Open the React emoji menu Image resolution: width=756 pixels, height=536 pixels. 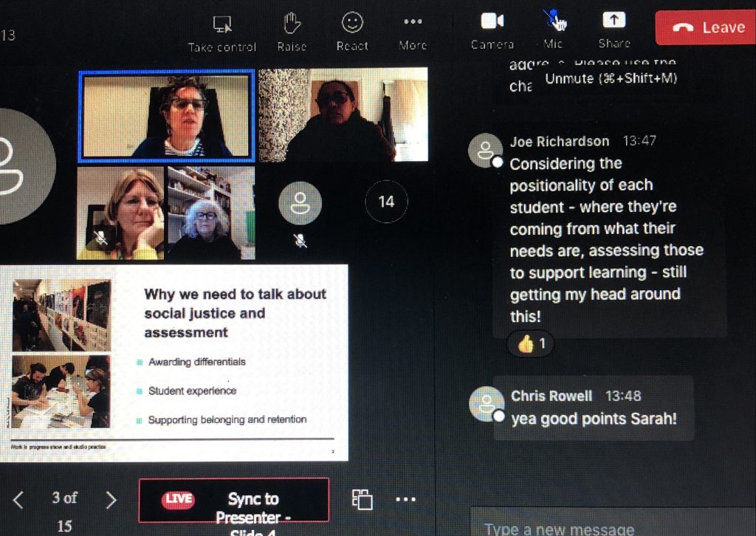point(352,31)
